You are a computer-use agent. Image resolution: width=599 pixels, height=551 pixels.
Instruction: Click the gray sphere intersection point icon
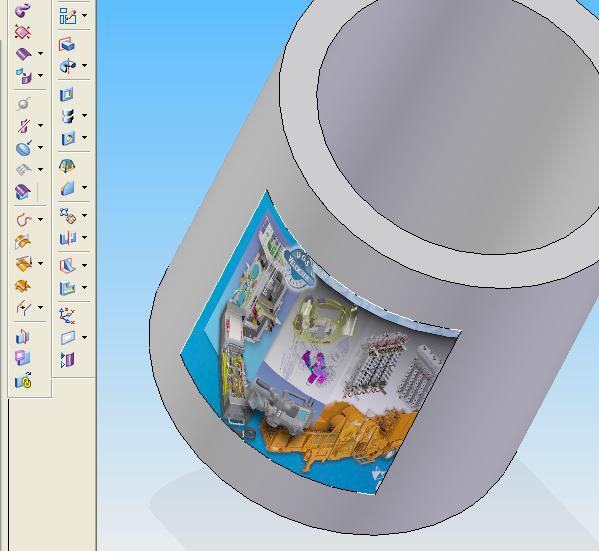coord(24,104)
